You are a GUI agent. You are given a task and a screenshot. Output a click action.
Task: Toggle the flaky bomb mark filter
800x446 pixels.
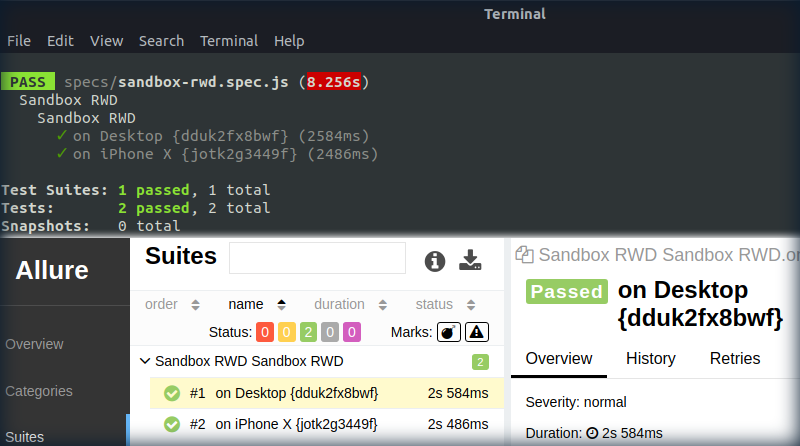tap(449, 332)
